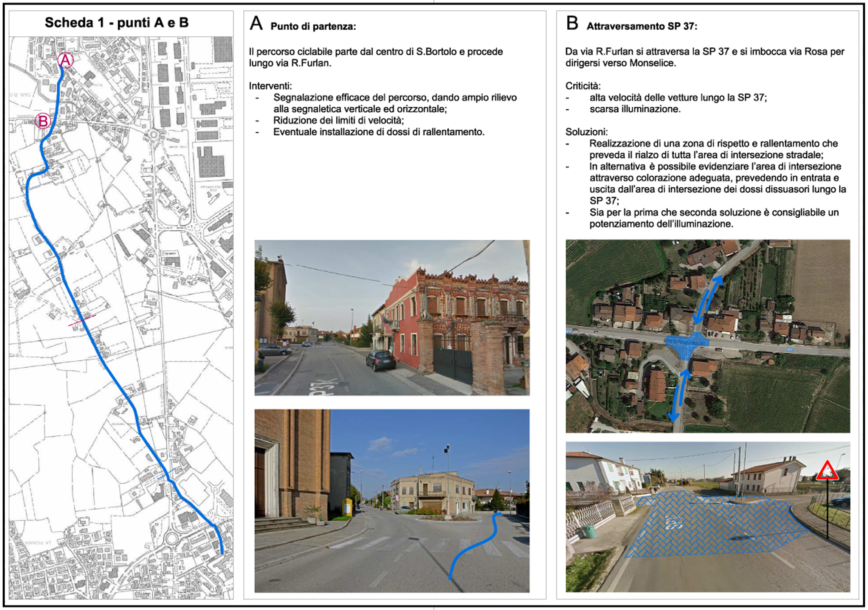This screenshot has height=610, width=868.
Task: Click the bullet 'Realizzazione di una zona di rispetto'
Action: (x=714, y=149)
